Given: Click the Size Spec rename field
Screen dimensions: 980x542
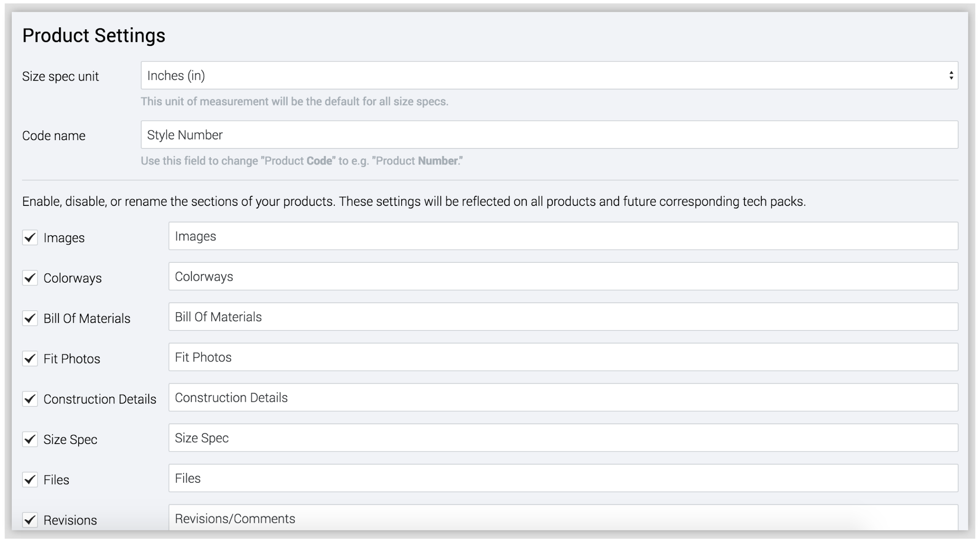Looking at the screenshot, I should click(563, 438).
